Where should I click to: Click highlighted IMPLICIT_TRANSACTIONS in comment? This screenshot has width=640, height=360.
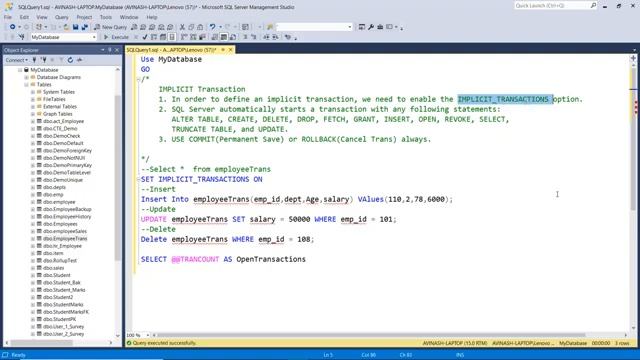point(505,99)
